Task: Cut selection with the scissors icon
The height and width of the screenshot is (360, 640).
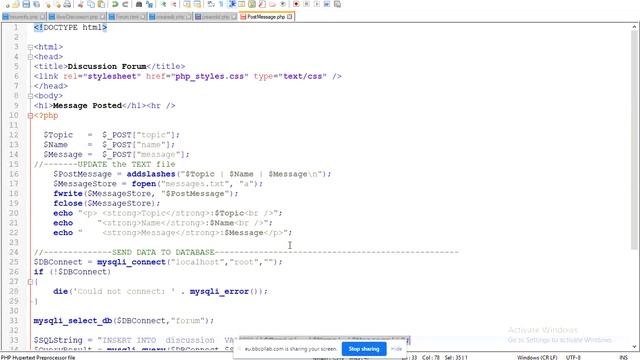Action: tap(80, 4)
